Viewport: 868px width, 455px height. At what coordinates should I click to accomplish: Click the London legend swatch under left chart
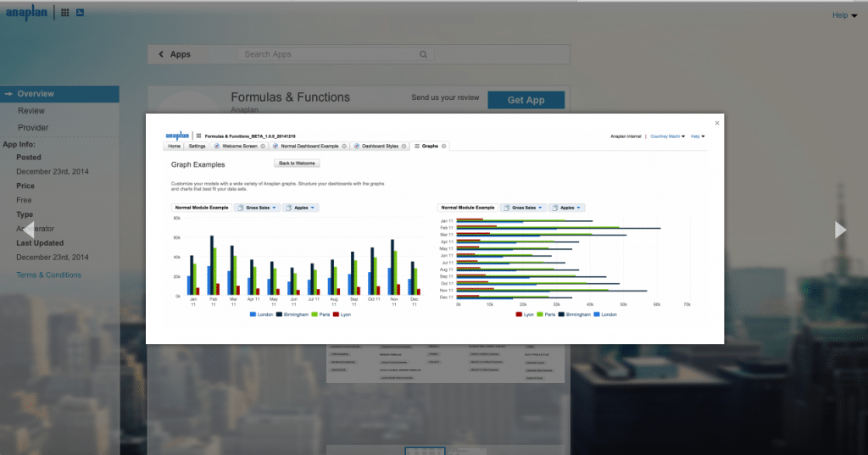253,314
